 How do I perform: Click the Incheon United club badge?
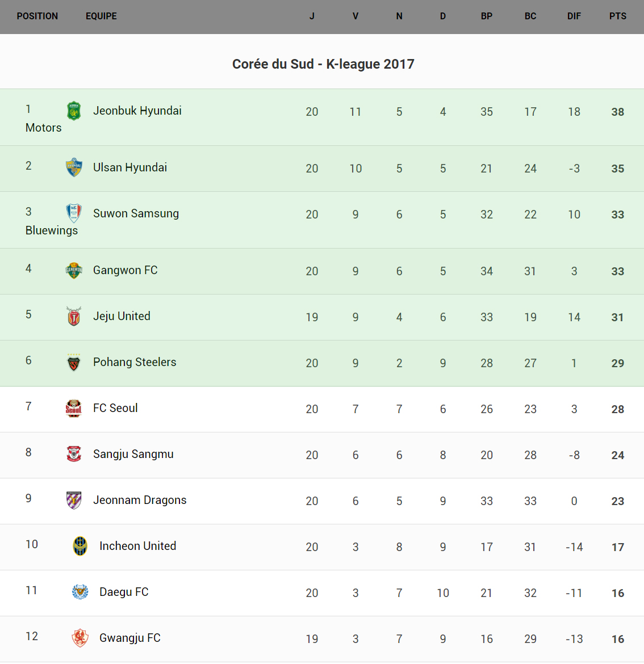[x=80, y=546]
